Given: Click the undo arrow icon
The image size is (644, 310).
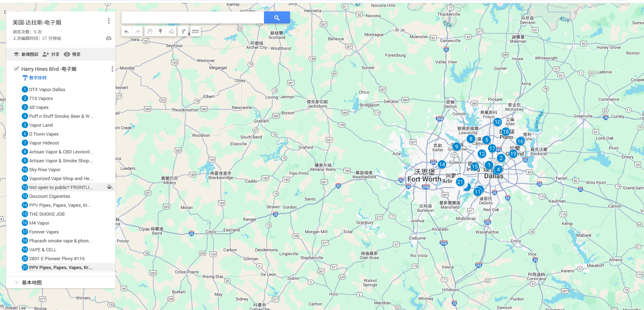Looking at the screenshot, I should point(126,32).
